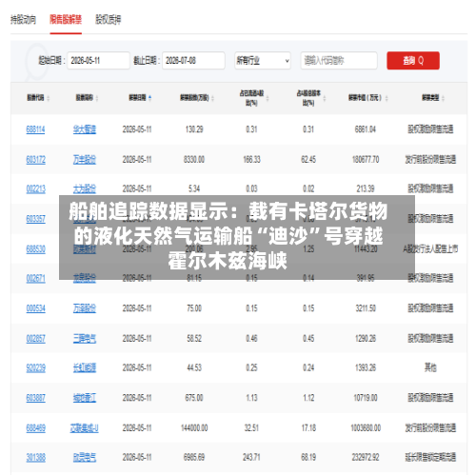Open the 万丰股份 stock name link
Screen dimensions: 476x475
pyautogui.click(x=85, y=159)
